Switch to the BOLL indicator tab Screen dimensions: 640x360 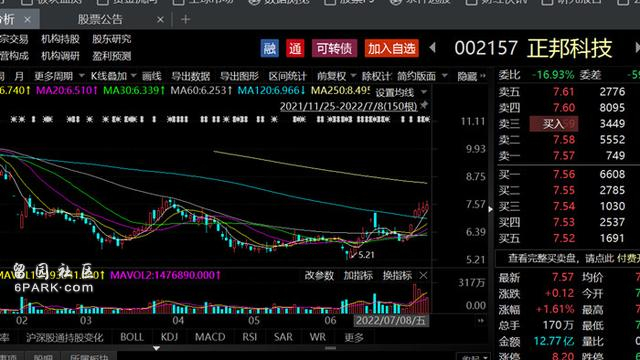point(131,337)
